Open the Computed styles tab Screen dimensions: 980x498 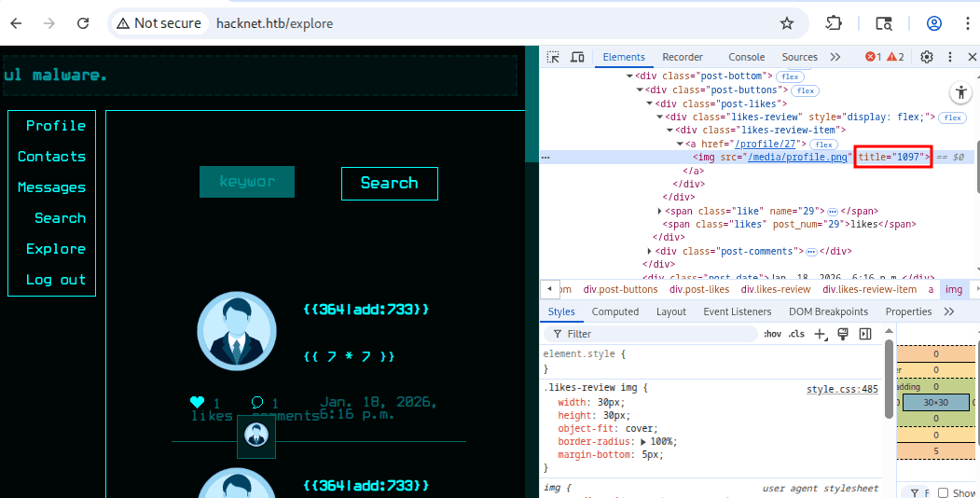click(614, 311)
